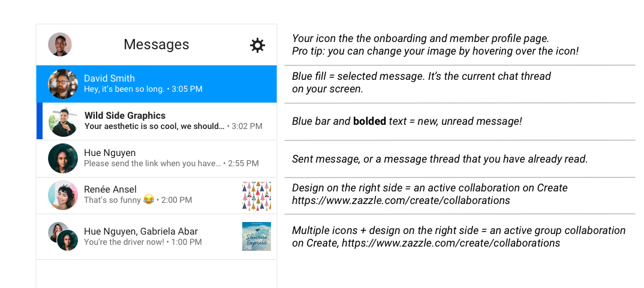Click the blue unread indicator bar
Screen dimensions: 644x288
pos(40,121)
